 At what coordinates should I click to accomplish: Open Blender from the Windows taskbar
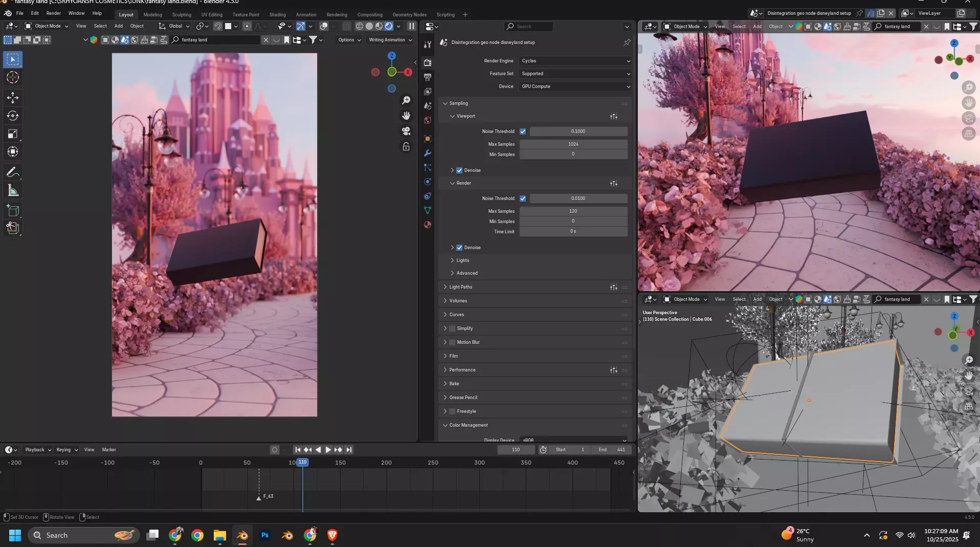tap(242, 535)
